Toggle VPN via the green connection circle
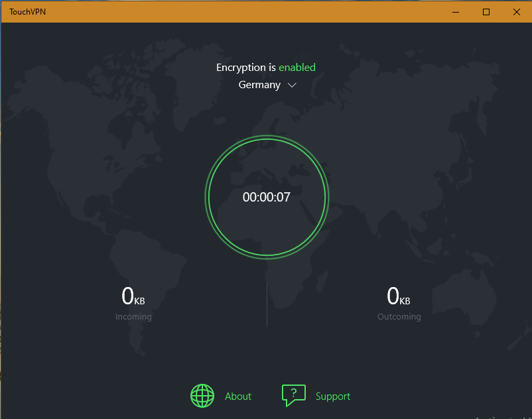532x419 pixels. [x=267, y=197]
